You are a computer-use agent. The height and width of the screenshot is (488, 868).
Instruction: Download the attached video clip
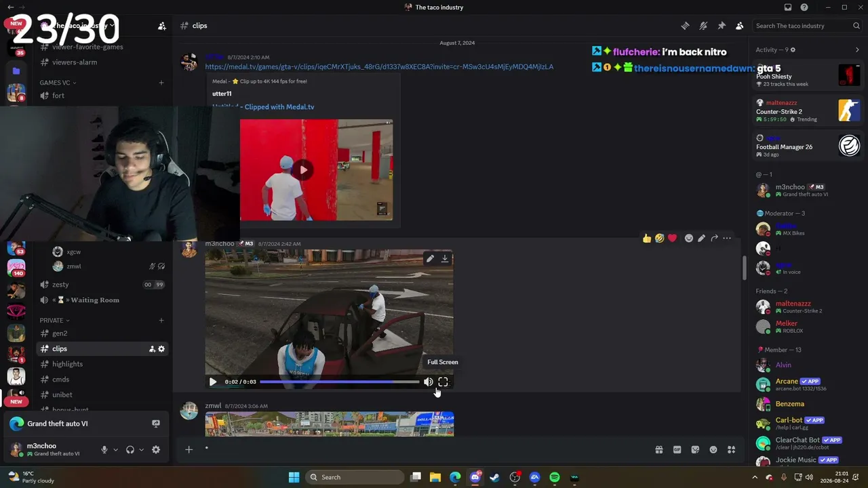click(445, 258)
